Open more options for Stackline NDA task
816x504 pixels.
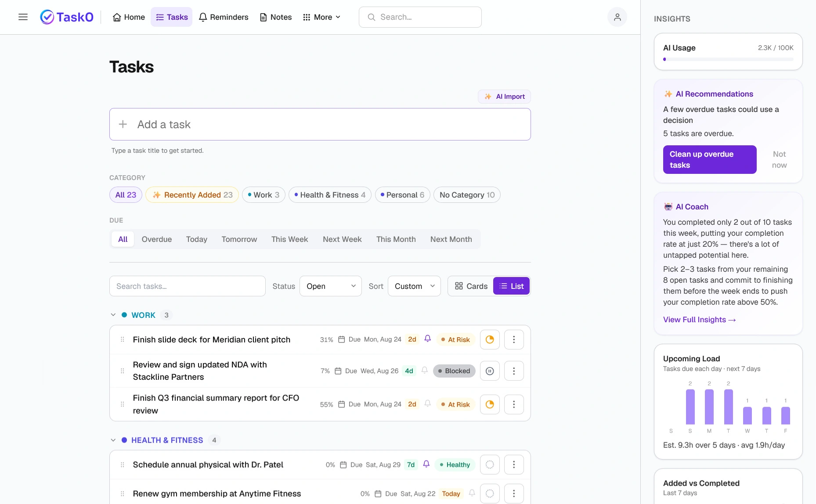pos(514,371)
